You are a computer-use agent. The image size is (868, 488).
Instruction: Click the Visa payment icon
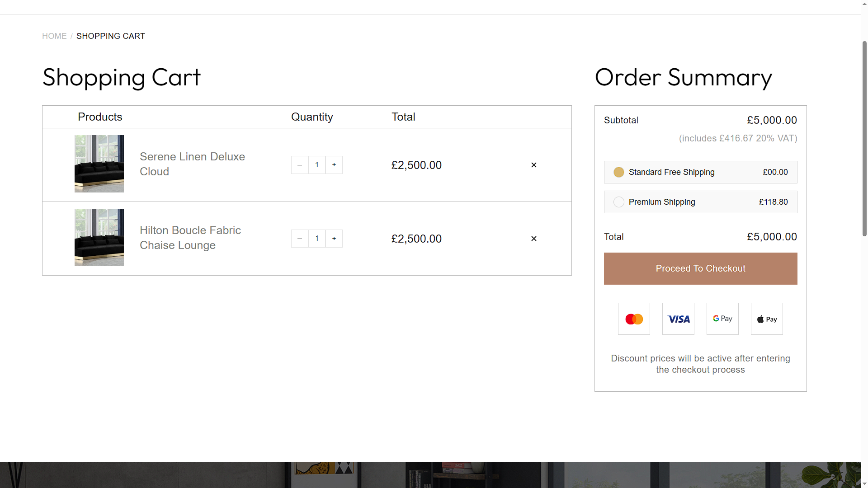tap(678, 319)
